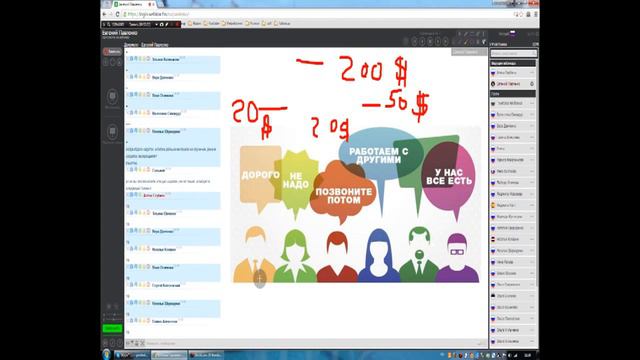Click the green button in left sidebar
640x360 pixels.
click(112, 328)
